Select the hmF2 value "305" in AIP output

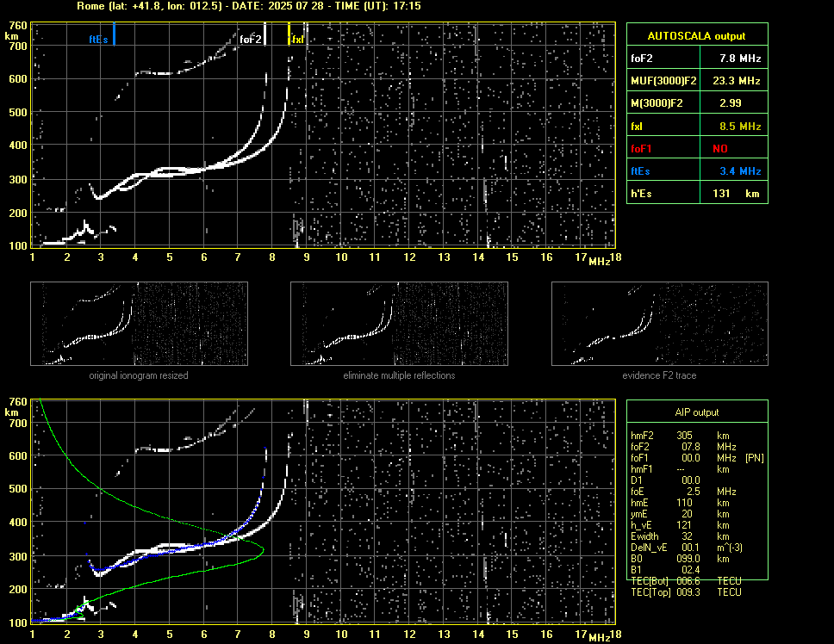[684, 435]
